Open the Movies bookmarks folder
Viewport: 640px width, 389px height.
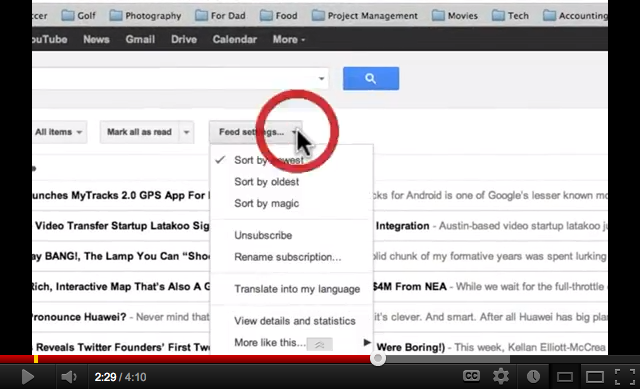click(455, 16)
